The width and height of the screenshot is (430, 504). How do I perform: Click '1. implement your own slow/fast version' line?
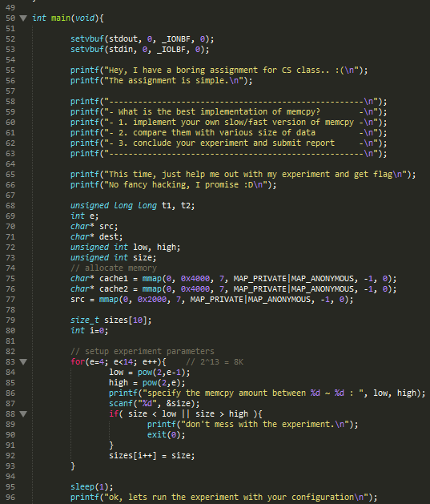(x=236, y=123)
